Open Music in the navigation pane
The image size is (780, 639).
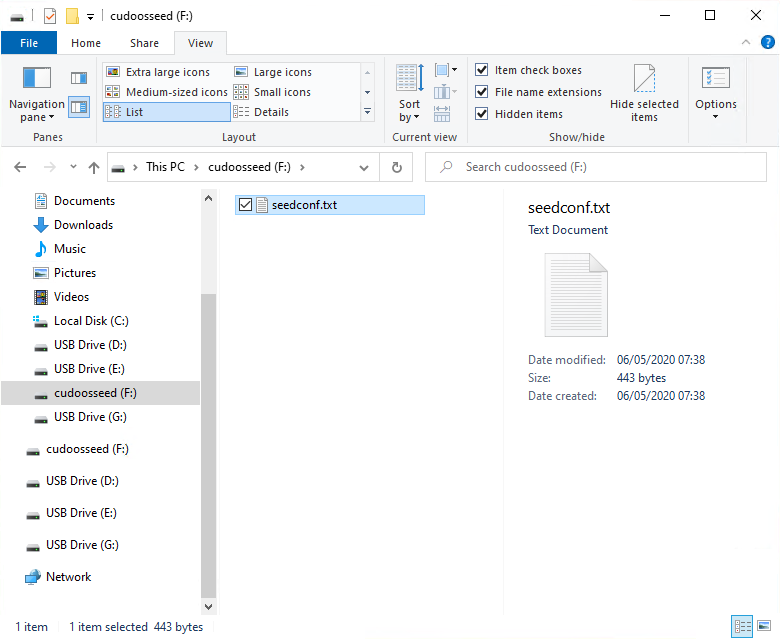tap(70, 249)
